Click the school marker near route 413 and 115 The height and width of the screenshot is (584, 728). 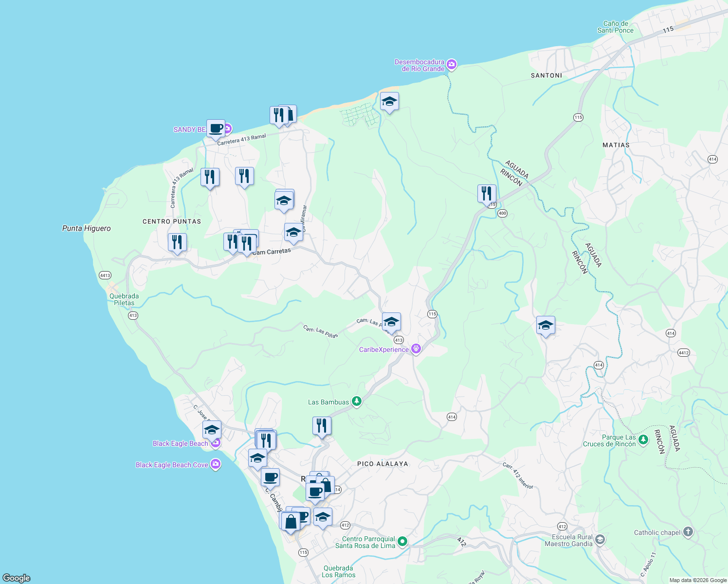(391, 321)
